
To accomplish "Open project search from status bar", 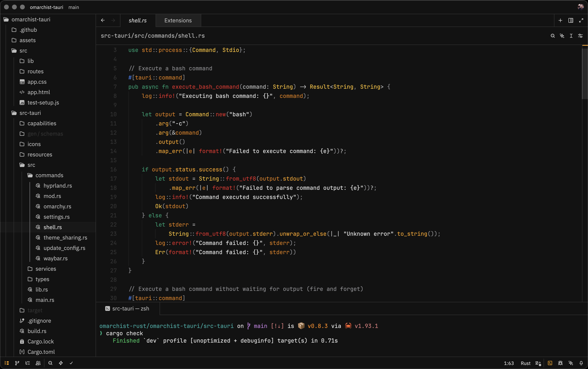I will (x=50, y=363).
